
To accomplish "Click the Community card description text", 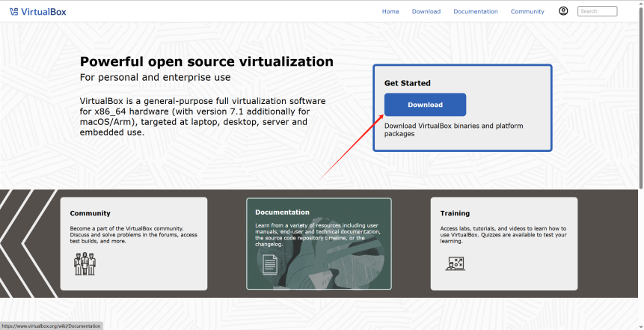I will tap(133, 235).
